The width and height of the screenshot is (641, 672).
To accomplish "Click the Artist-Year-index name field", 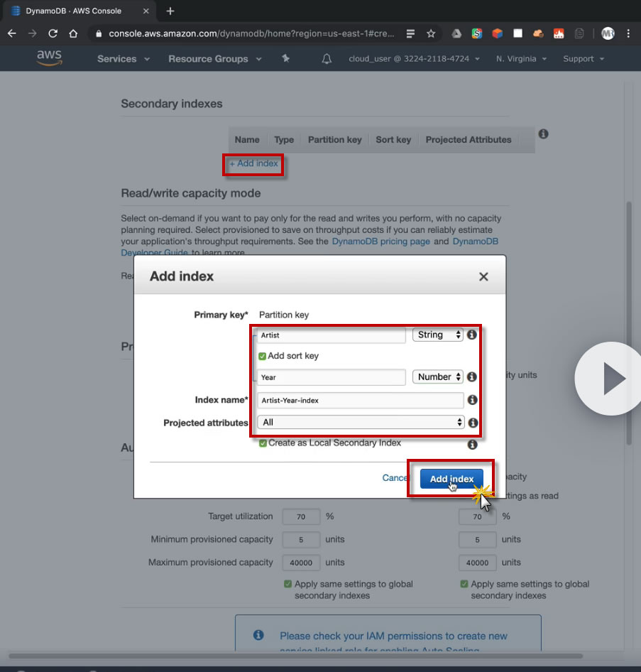I will click(360, 400).
